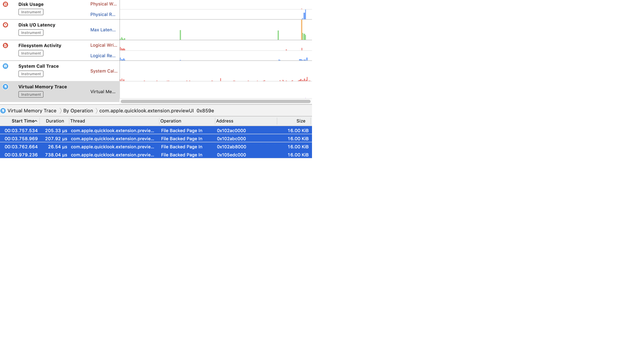Screen dimensions: 624x364
Task: Sort table by Duration column
Action: (x=55, y=121)
